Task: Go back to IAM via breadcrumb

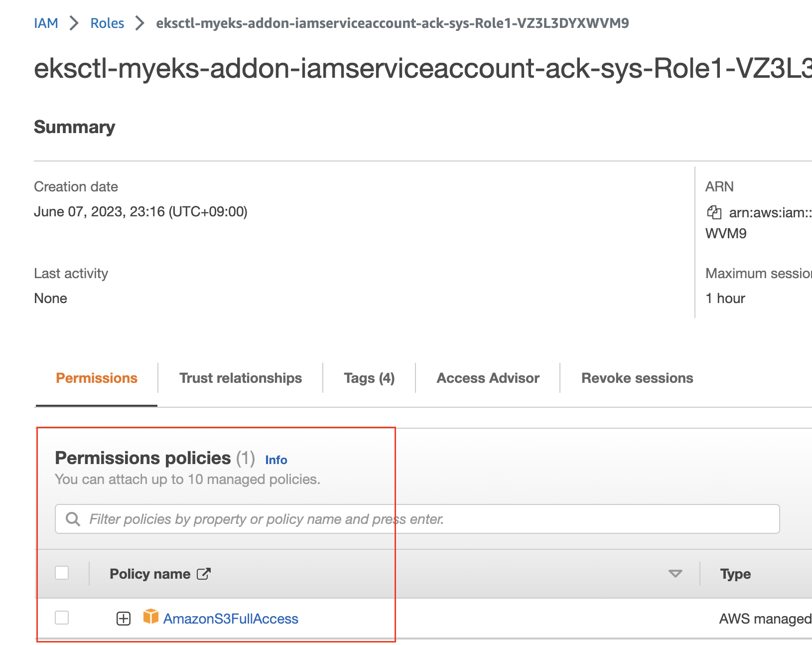Action: point(46,23)
